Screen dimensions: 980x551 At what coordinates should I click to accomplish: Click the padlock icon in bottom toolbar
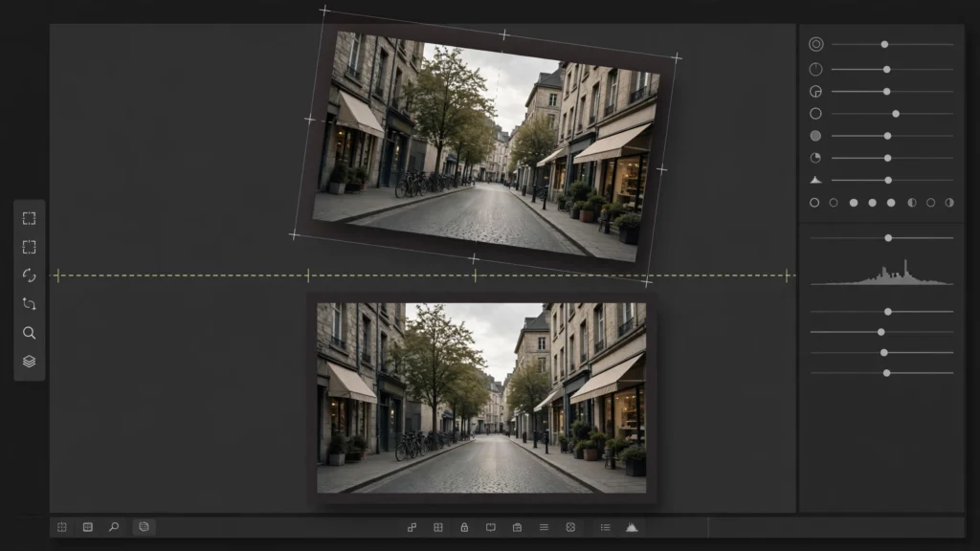click(464, 527)
